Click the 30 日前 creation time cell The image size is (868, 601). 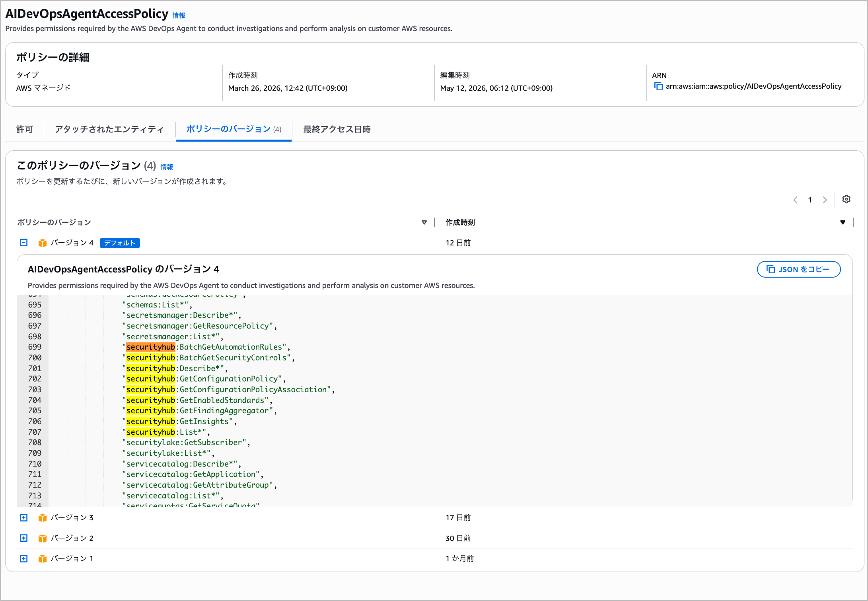coord(458,538)
